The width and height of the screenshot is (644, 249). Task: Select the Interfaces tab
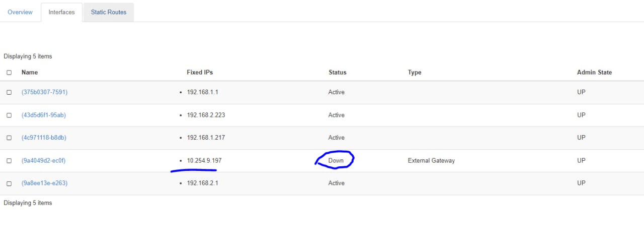pyautogui.click(x=62, y=12)
